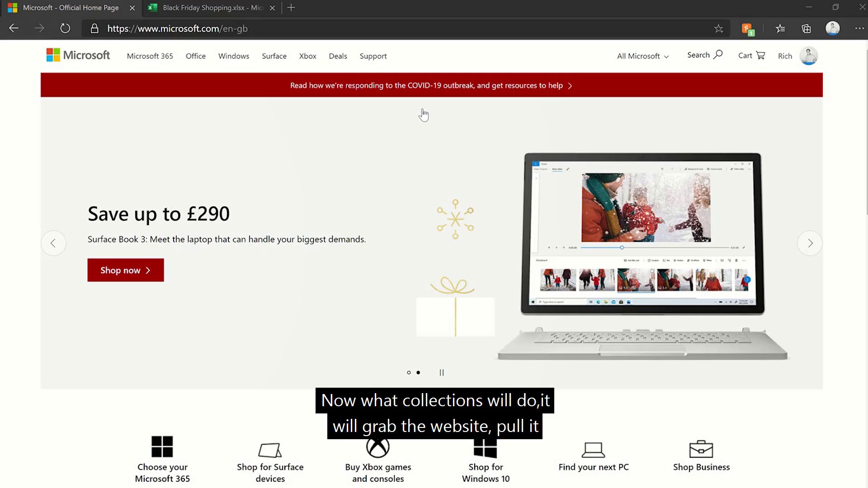Click the browser forward arrow
The height and width of the screenshot is (488, 868).
(39, 28)
